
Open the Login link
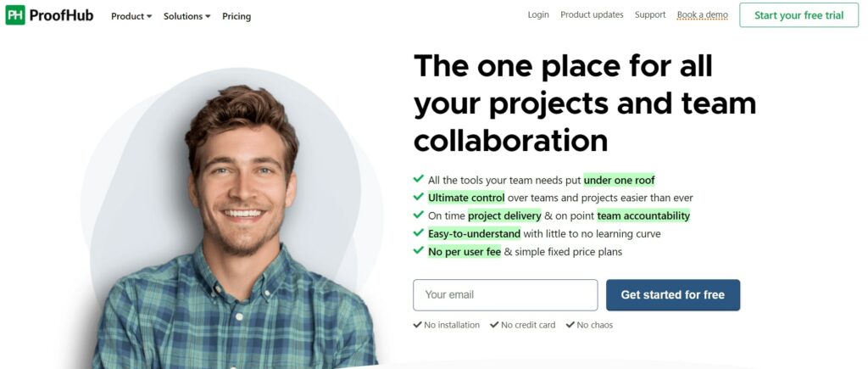click(538, 15)
